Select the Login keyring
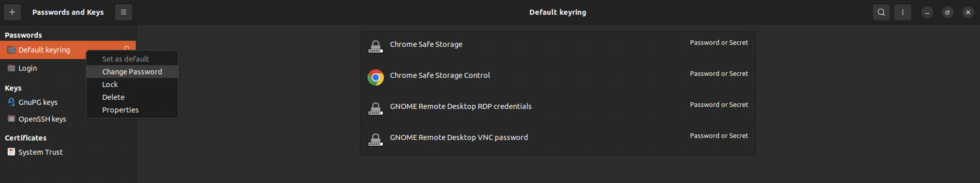 pos(27,68)
